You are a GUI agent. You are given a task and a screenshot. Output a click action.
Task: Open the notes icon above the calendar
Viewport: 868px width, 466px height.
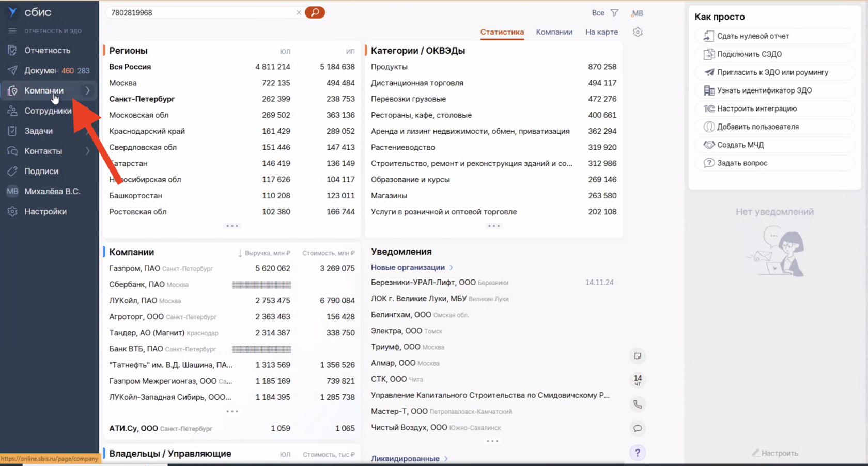coord(638,356)
